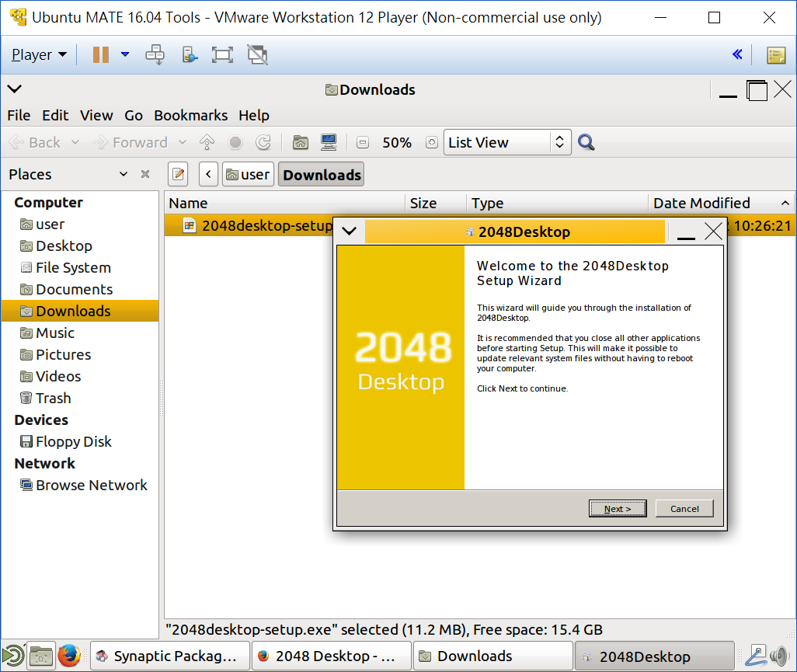Select Music in Places sidebar
797x672 pixels.
(x=80, y=333)
